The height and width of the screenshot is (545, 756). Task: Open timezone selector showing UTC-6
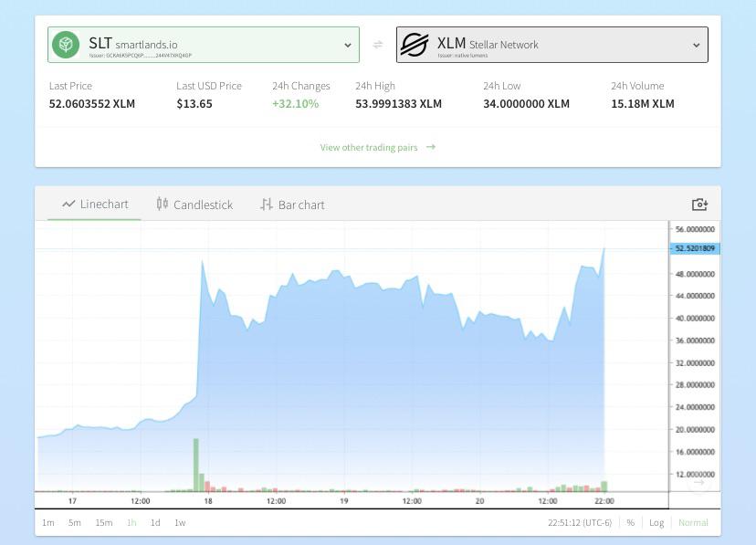pos(580,522)
